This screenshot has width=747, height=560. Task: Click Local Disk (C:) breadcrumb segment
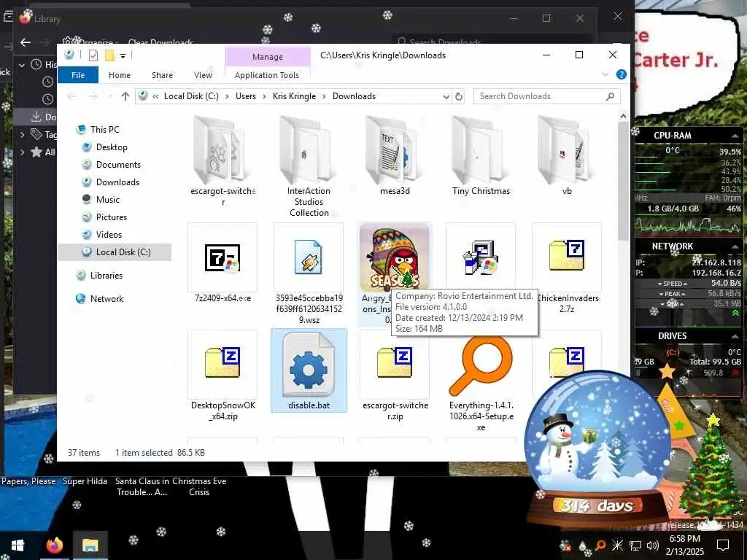pos(191,96)
